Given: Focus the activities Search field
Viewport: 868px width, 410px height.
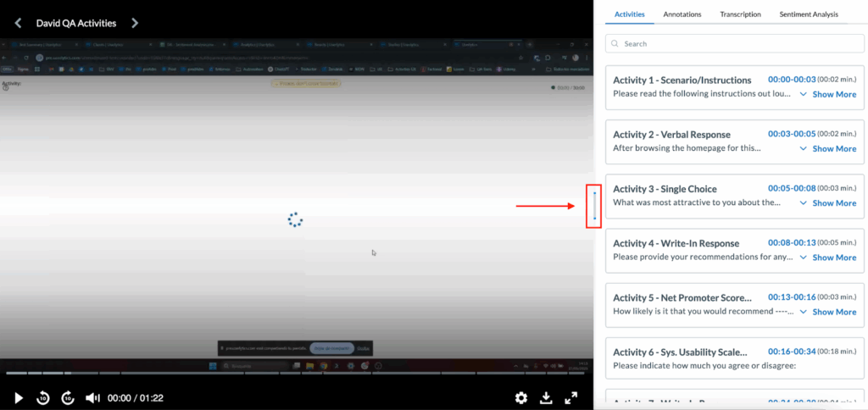Looking at the screenshot, I should (x=733, y=43).
